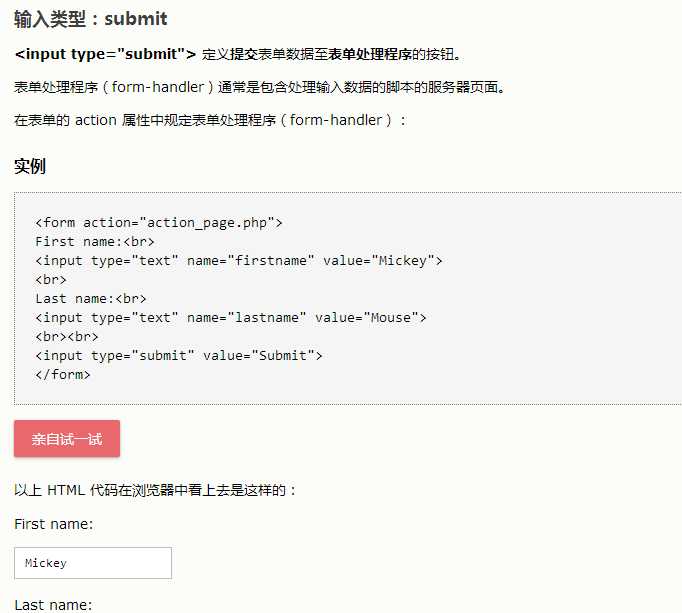This screenshot has height=613, width=682.
Task: Click the 输入类型：submit heading
Action: click(91, 19)
